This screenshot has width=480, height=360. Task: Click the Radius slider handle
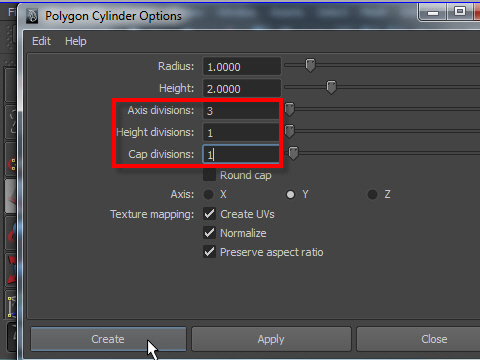[x=310, y=65]
